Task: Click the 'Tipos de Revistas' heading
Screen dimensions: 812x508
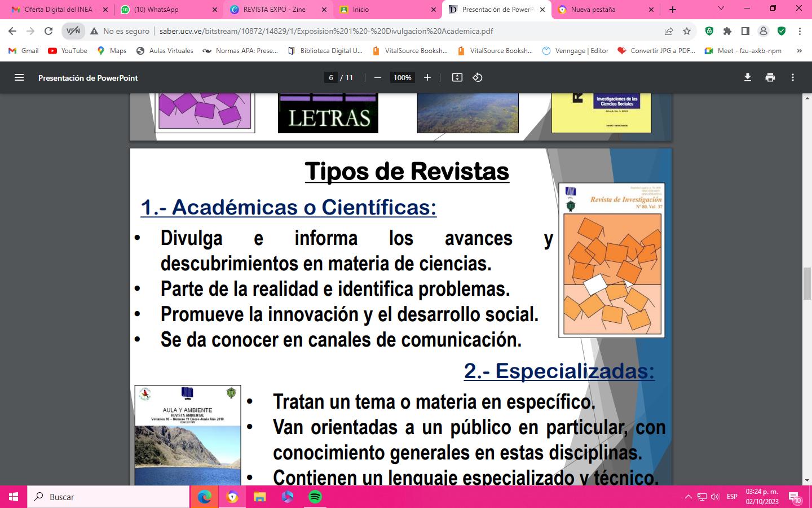Action: click(x=407, y=171)
